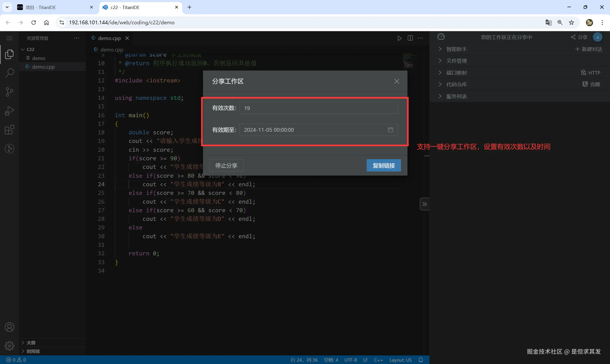Expand the 大纲 outline panel
This screenshot has width=610, height=364.
tap(31, 343)
